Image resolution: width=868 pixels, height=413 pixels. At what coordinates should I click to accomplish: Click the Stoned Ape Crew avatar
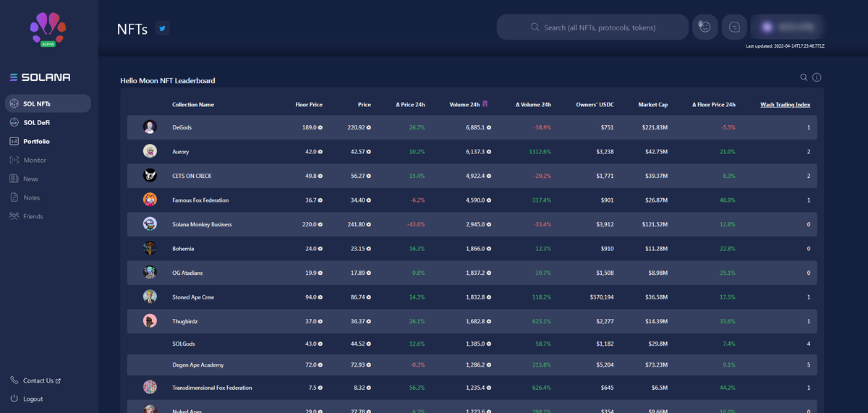pos(150,297)
